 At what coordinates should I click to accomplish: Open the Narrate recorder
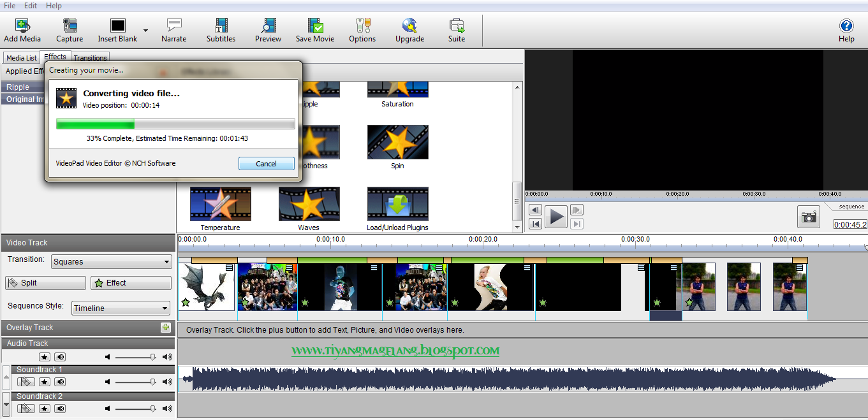coord(173,30)
